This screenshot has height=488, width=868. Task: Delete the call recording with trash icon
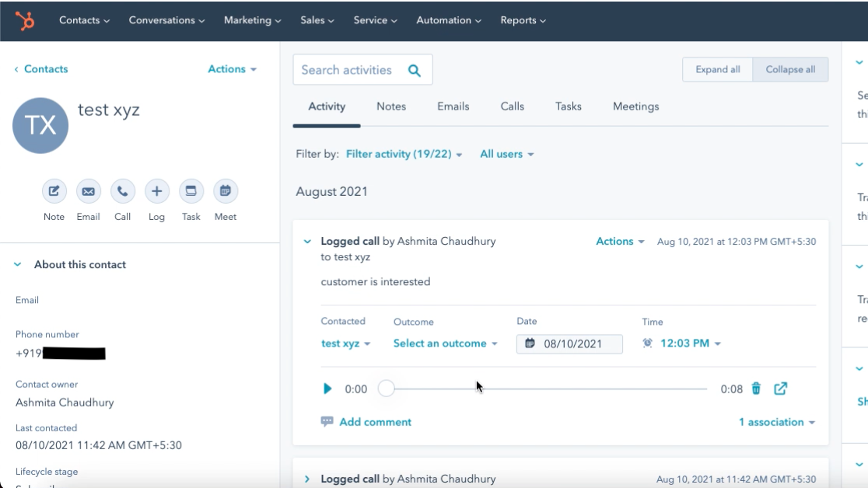click(x=756, y=389)
